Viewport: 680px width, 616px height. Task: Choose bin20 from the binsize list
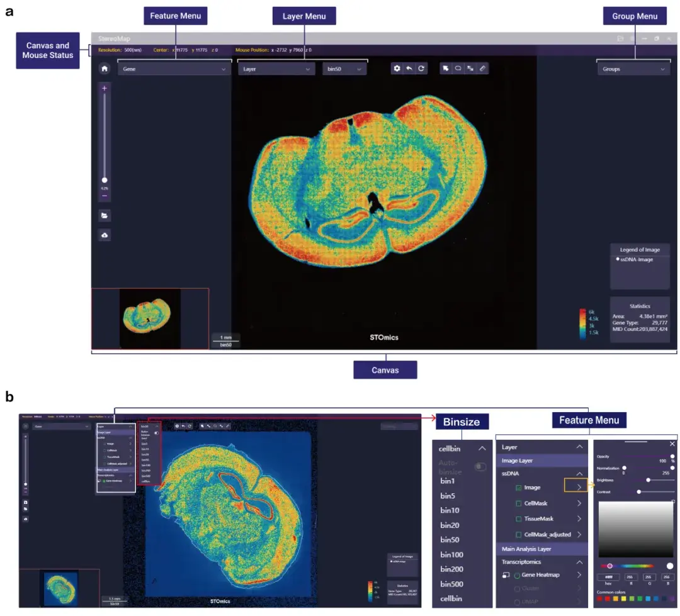[x=450, y=525]
